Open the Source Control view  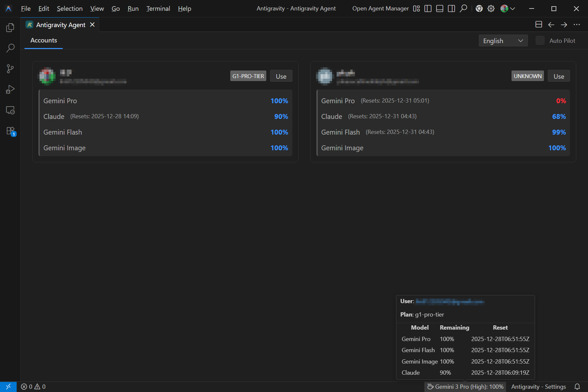coord(10,69)
